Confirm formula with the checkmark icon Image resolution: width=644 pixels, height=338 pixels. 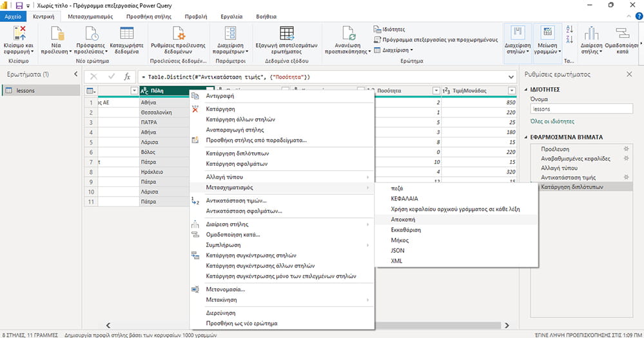pos(112,77)
